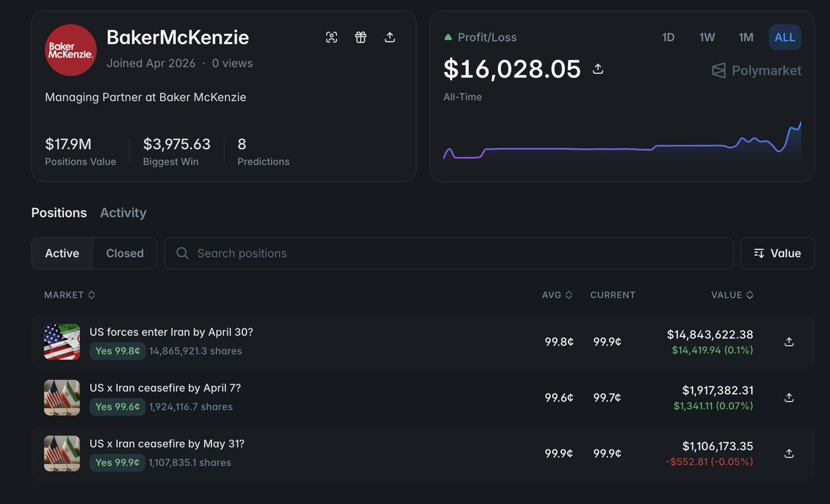Click the scan profile icon next to BakerMcKenzie
The image size is (830, 504).
coord(332,37)
